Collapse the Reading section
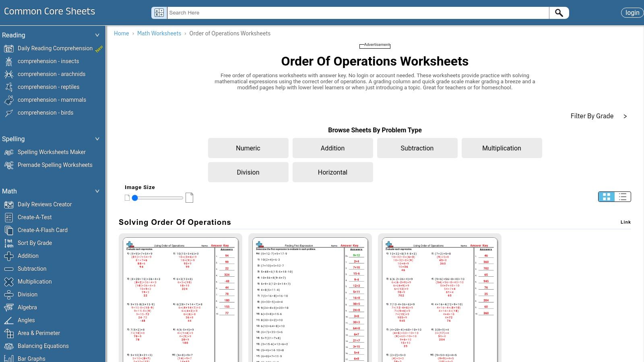Screen dimensions: 644x362 point(97,35)
